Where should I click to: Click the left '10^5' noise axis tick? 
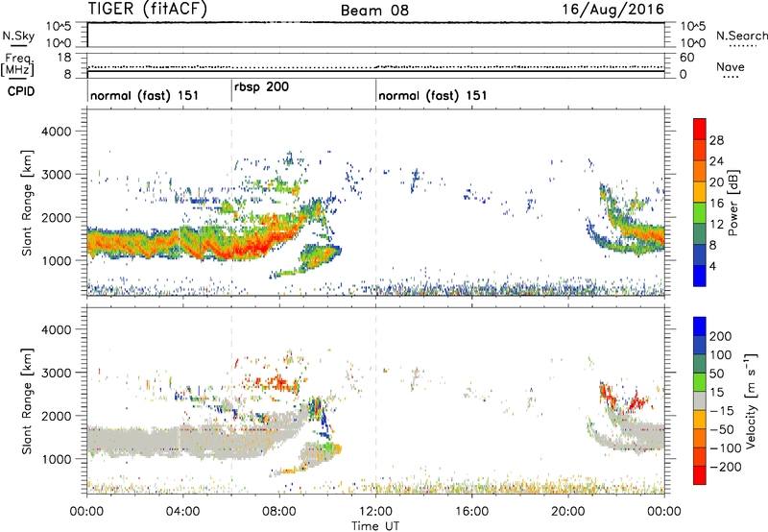[x=59, y=26]
